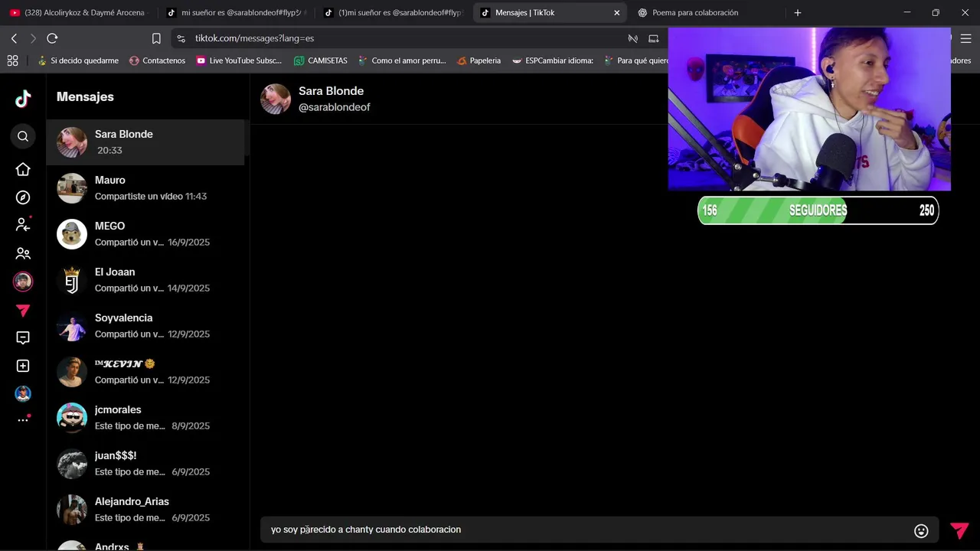Open KEVIN conversation
The width and height of the screenshot is (980, 551).
(145, 372)
